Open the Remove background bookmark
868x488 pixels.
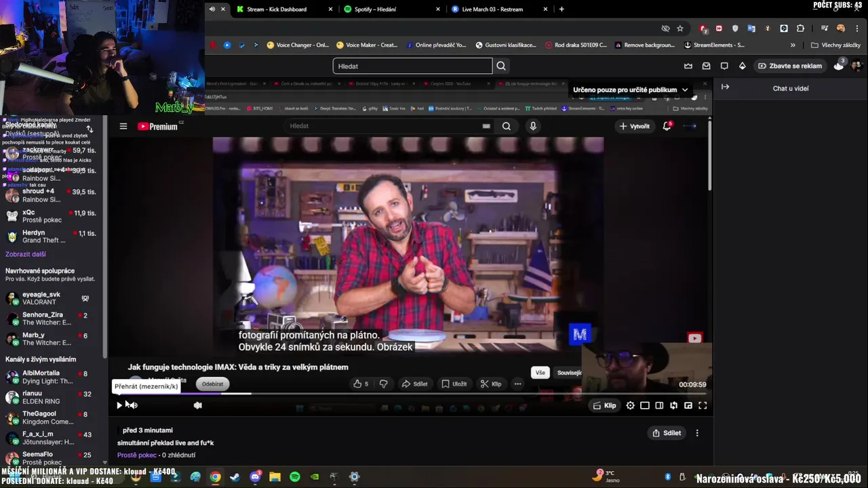(644, 45)
